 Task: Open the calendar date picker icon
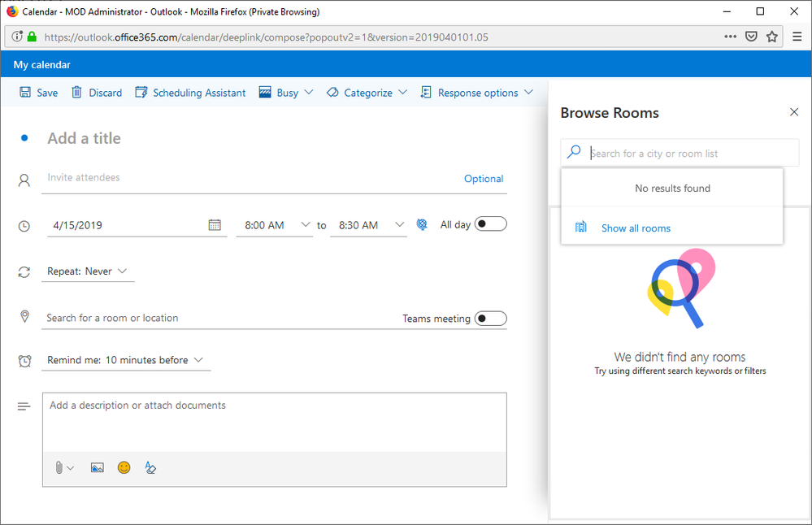click(x=215, y=224)
